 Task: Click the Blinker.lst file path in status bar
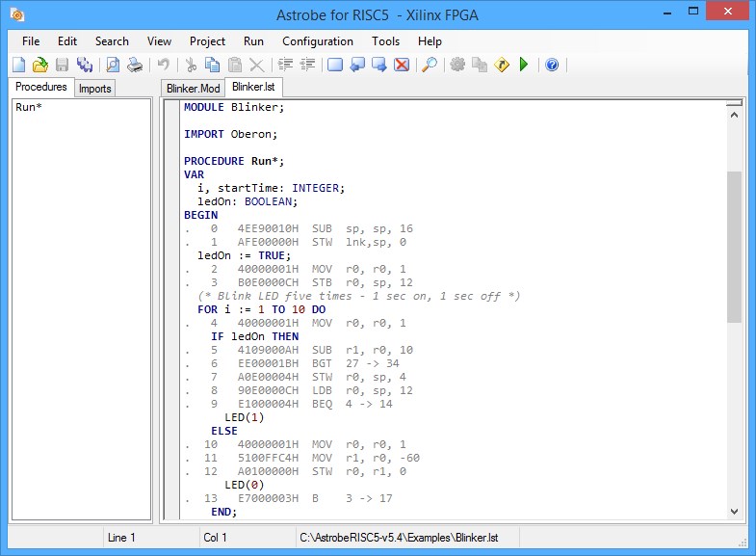pyautogui.click(x=399, y=538)
